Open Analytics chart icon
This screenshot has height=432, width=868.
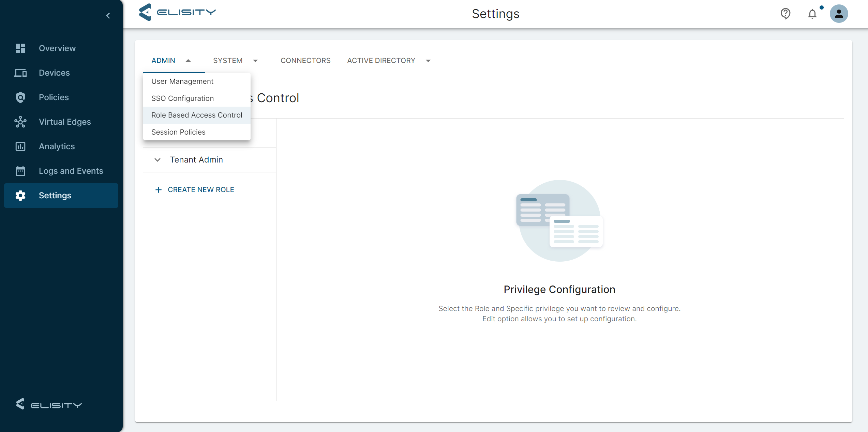tap(20, 146)
